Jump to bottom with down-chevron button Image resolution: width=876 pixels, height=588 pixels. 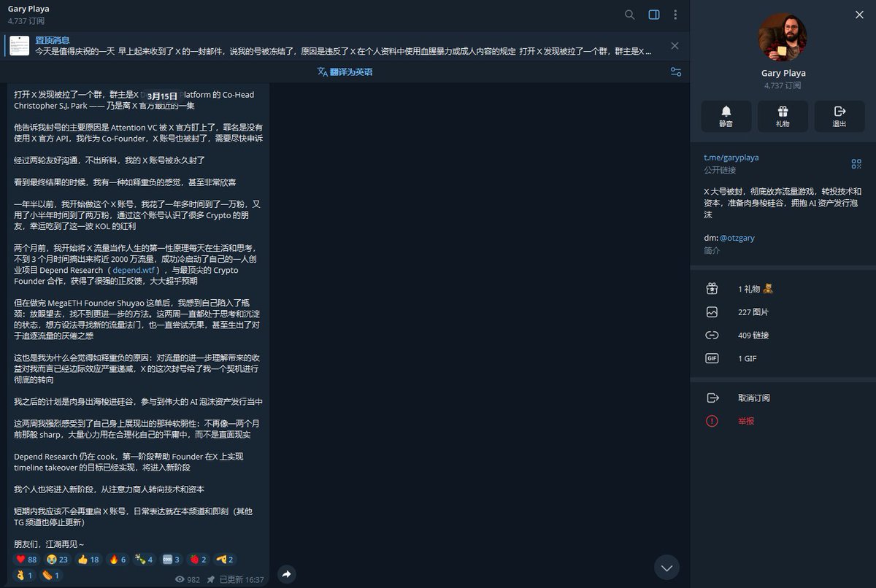[666, 567]
